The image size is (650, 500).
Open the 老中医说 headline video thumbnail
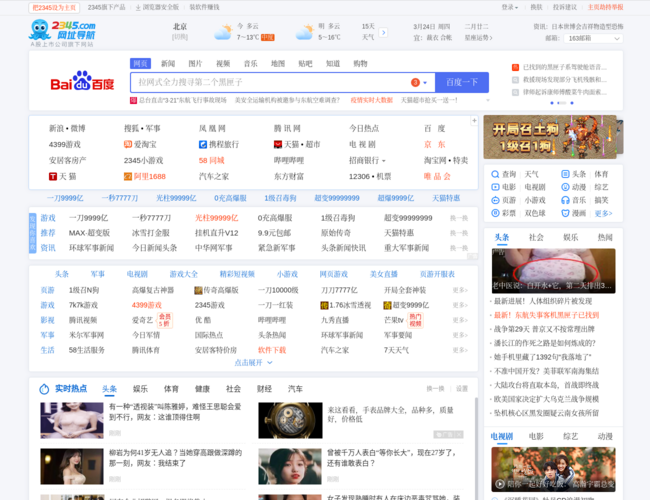553,271
